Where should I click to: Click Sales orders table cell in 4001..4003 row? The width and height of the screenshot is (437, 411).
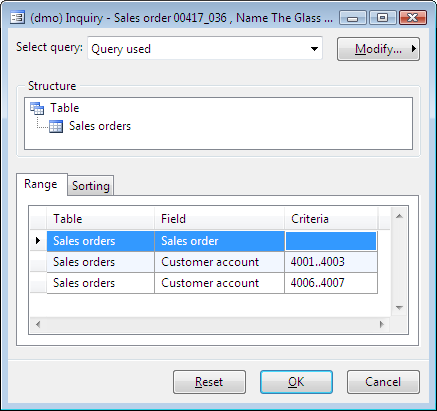[x=101, y=262]
